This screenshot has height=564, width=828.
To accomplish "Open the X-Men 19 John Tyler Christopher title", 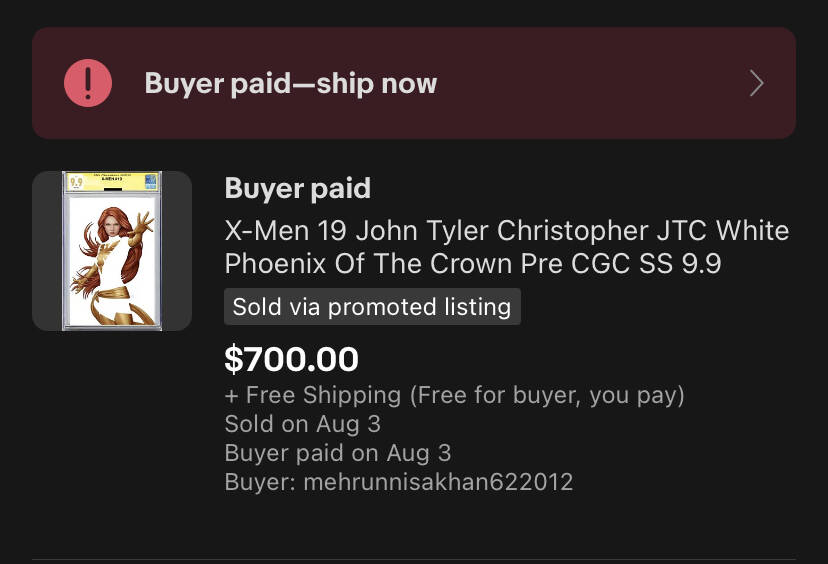I will [507, 247].
